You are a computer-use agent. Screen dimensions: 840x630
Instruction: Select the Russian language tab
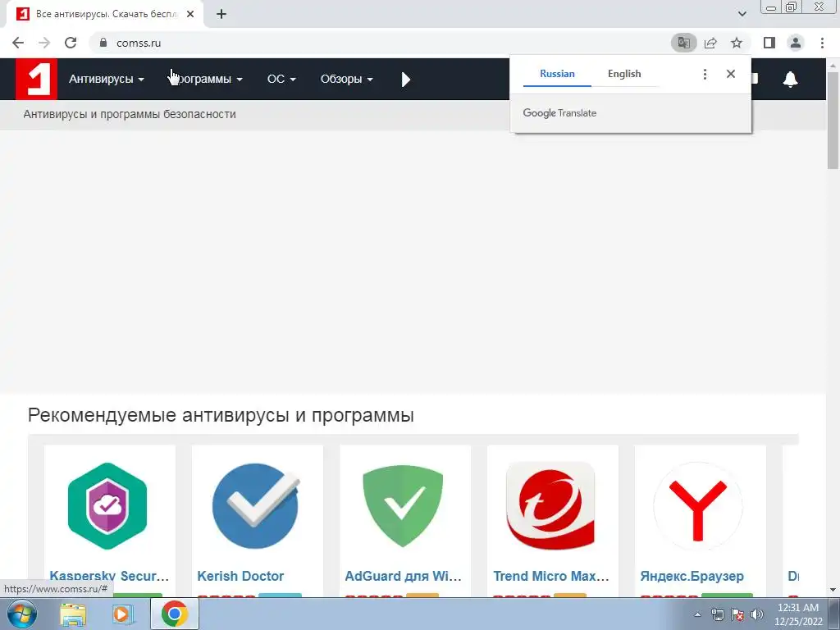tap(557, 74)
